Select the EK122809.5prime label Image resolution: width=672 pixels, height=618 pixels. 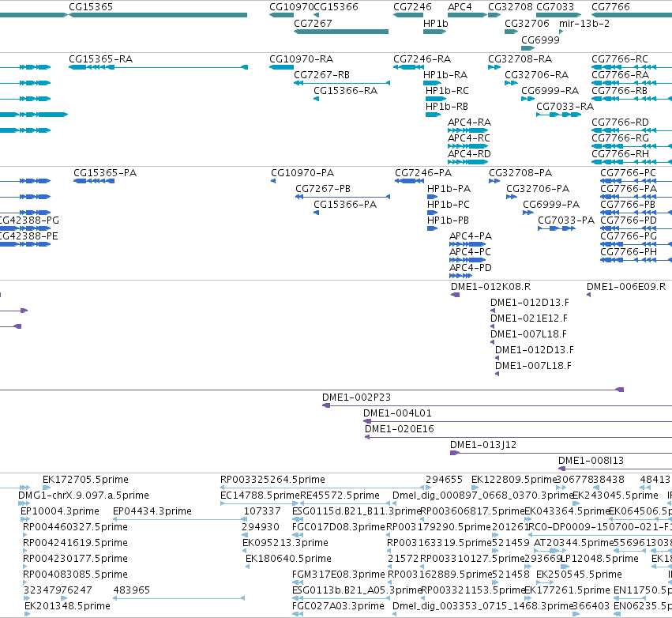click(514, 480)
